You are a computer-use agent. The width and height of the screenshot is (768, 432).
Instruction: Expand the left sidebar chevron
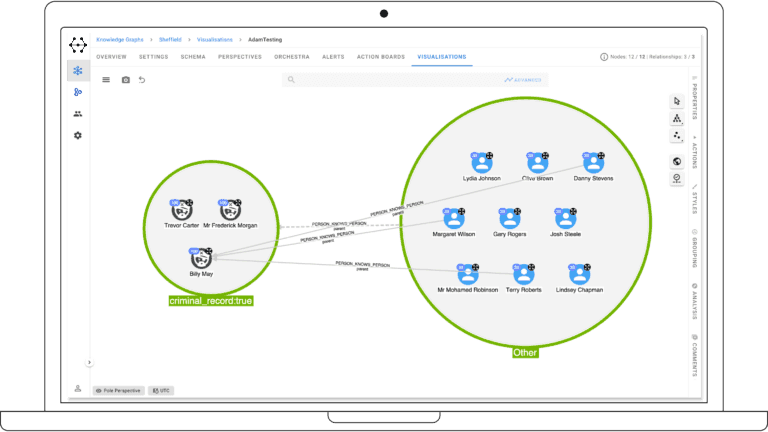[89, 363]
